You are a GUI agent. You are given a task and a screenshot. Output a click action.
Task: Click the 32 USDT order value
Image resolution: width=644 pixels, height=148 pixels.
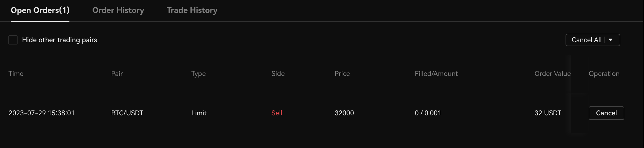coord(548,113)
